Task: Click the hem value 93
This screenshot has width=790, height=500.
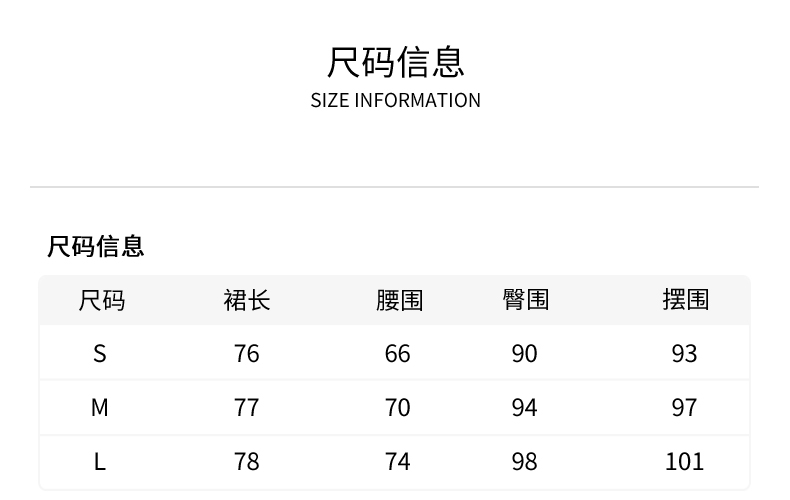Action: 685,354
